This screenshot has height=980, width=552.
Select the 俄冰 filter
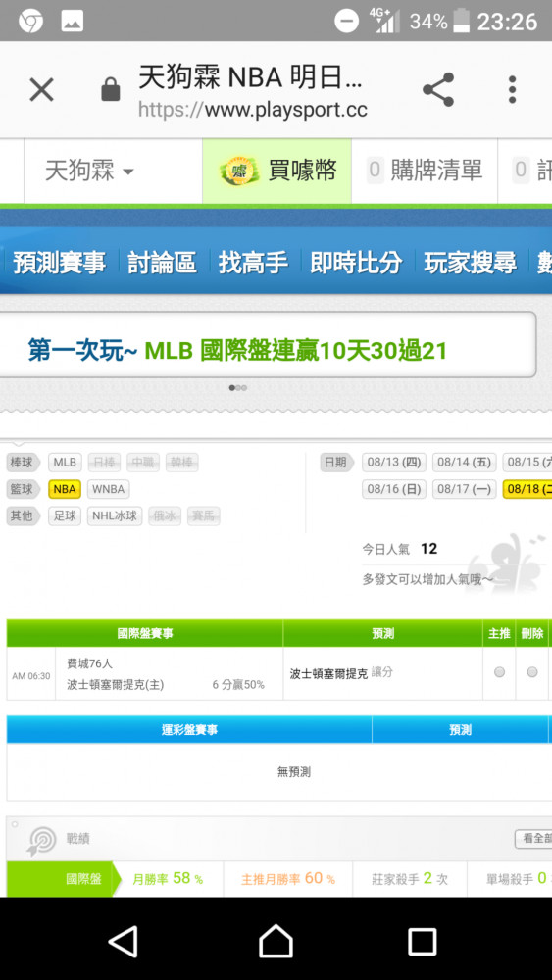pos(165,515)
